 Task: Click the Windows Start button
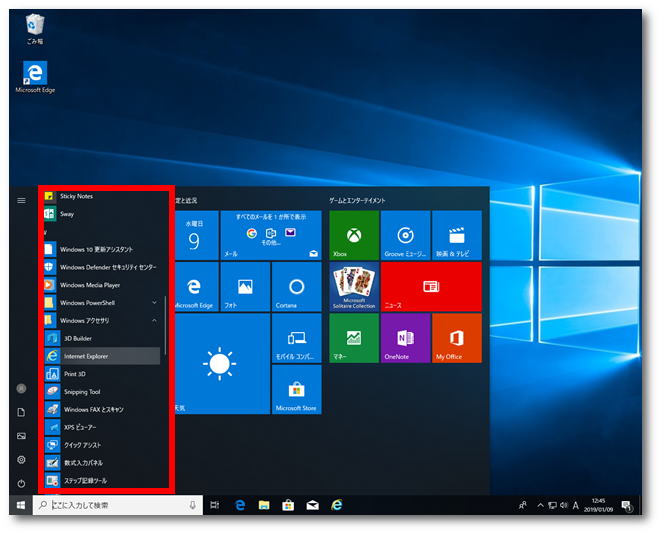click(x=21, y=505)
